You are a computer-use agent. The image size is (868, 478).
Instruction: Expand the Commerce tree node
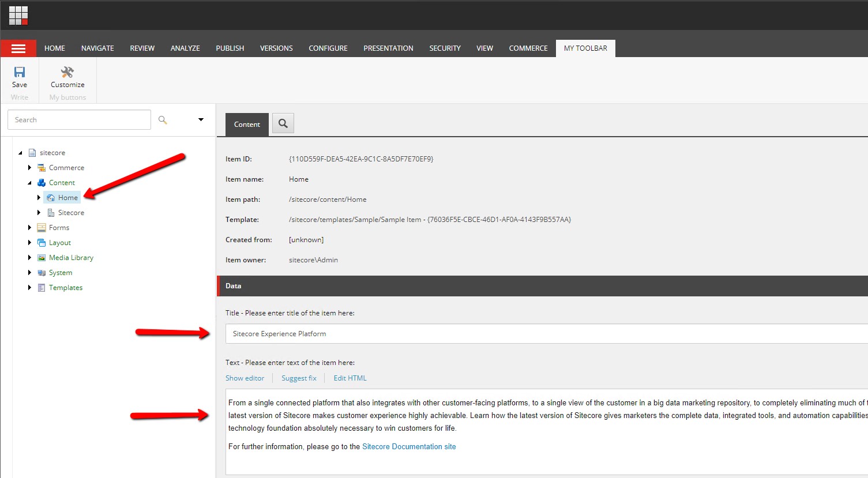30,168
